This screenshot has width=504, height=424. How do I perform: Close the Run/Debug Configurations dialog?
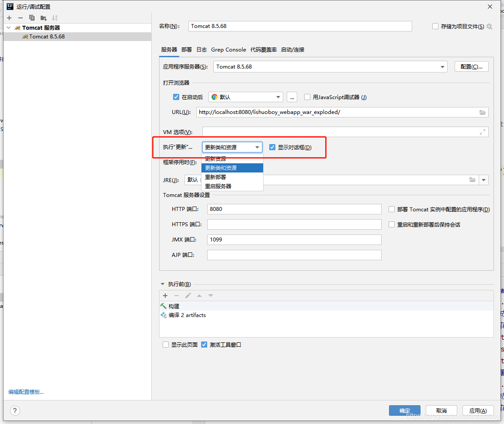(490, 7)
